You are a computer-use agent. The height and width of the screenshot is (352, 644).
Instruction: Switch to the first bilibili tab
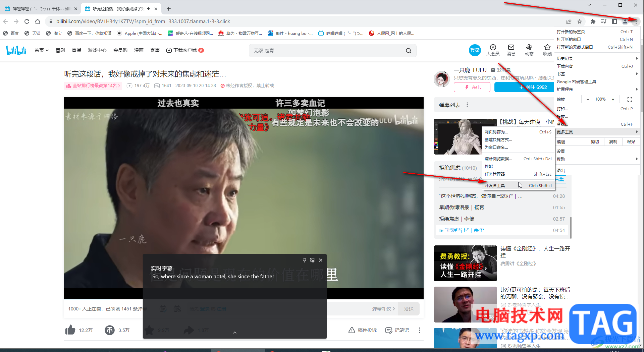click(41, 9)
